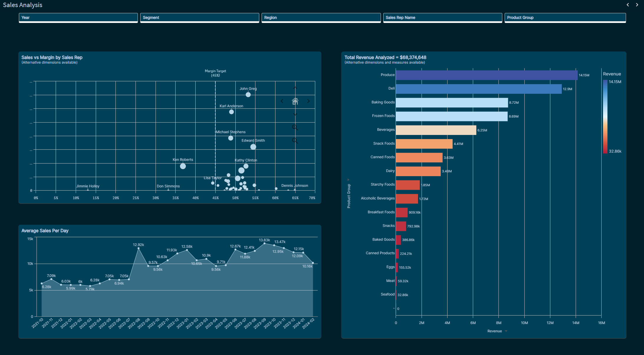
Task: Click the 12.92k peak point on Average Sales Per Day
Action: click(138, 248)
